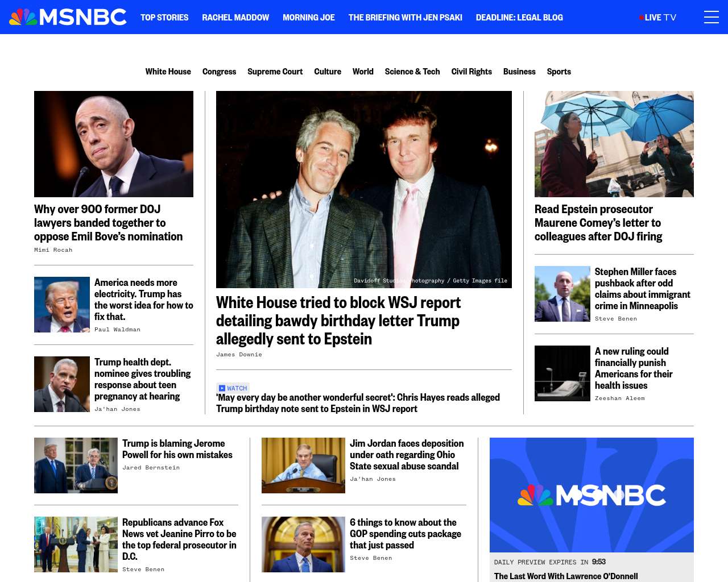Read Trump health dept. nominee headline

pos(143,379)
